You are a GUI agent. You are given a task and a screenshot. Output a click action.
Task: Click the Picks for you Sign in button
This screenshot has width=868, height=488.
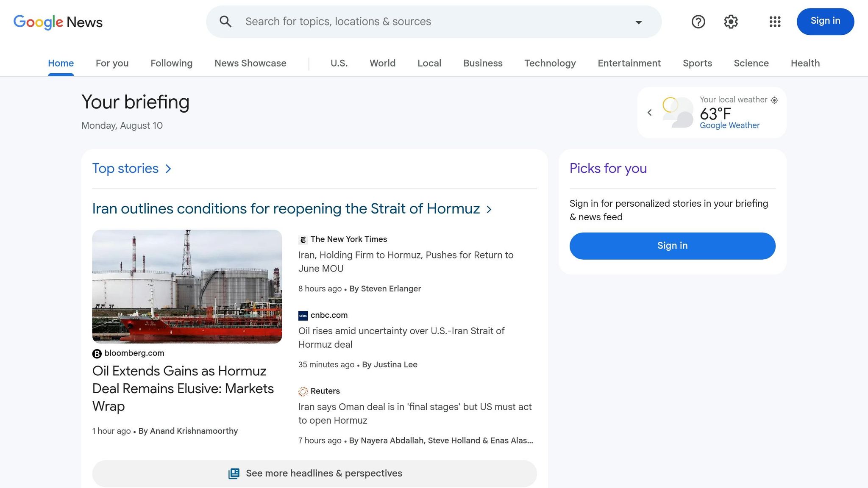coord(672,246)
